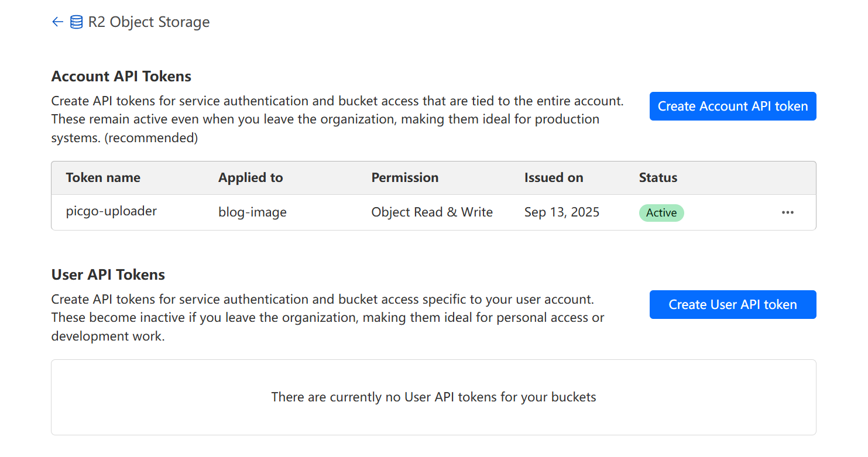Click the R2 database storage icon
The image size is (868, 457).
coord(76,22)
